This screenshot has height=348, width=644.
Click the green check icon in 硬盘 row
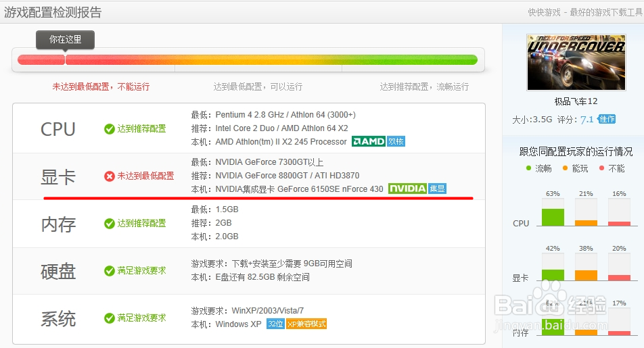(x=110, y=271)
